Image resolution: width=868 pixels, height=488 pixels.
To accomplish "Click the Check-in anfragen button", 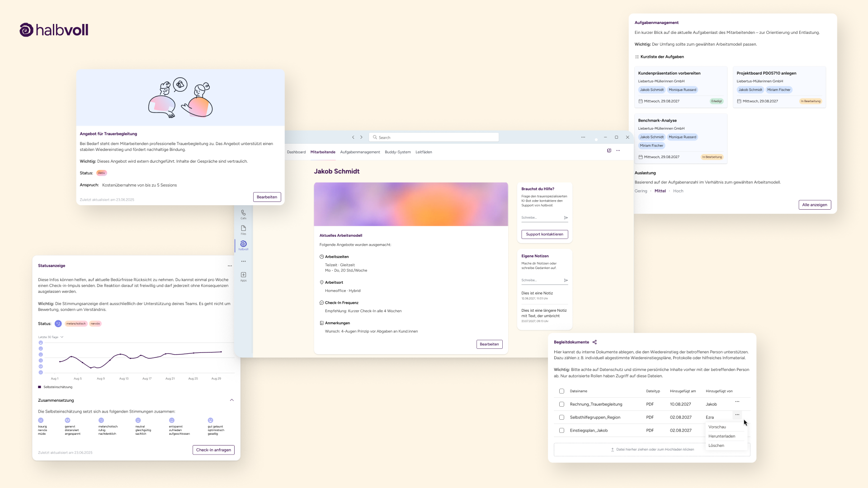I will click(x=213, y=450).
